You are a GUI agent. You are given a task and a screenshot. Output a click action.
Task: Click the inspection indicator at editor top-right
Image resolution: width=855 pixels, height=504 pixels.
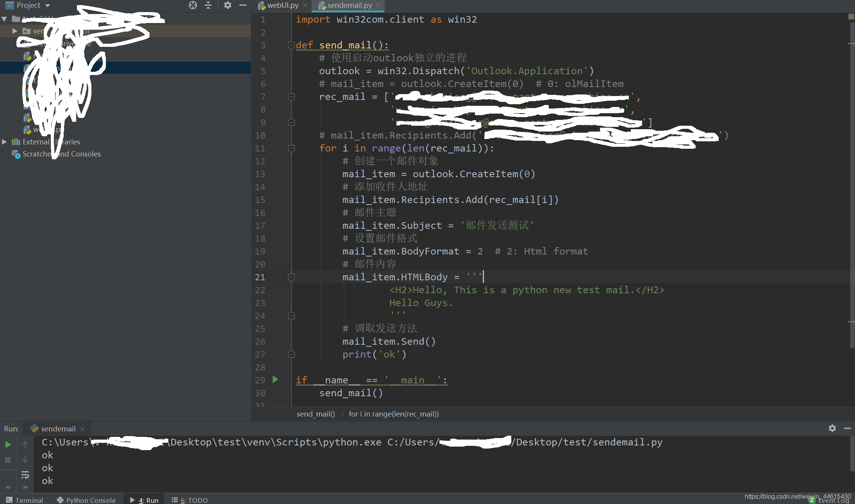click(851, 16)
